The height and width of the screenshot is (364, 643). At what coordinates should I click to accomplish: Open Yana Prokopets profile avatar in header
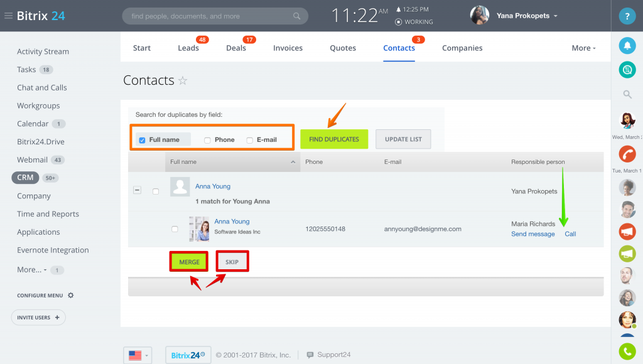(479, 16)
